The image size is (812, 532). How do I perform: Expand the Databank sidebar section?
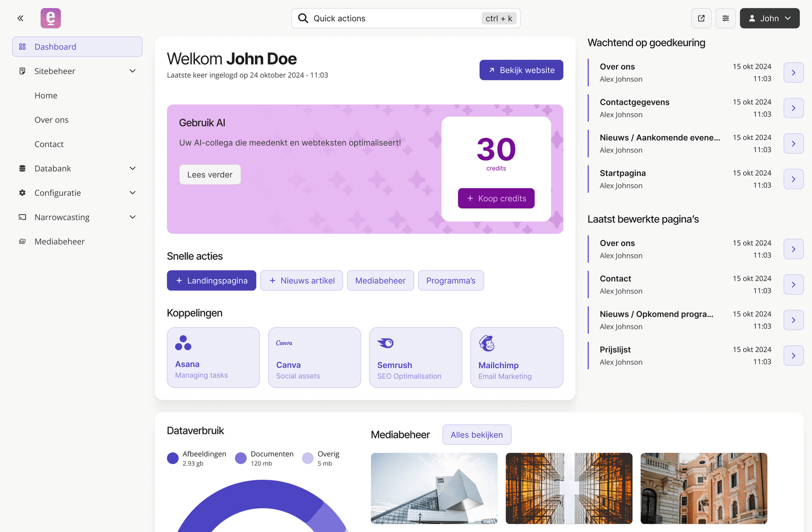[x=132, y=169]
